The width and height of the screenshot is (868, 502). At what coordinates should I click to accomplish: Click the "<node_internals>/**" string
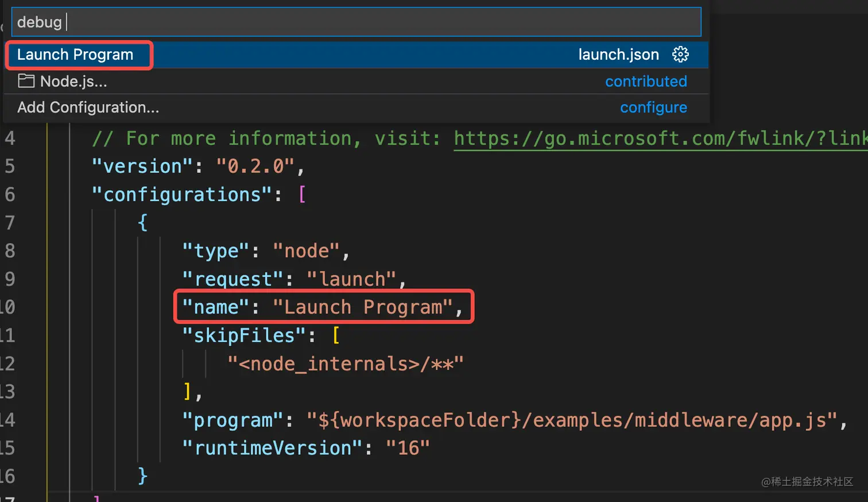tap(345, 364)
